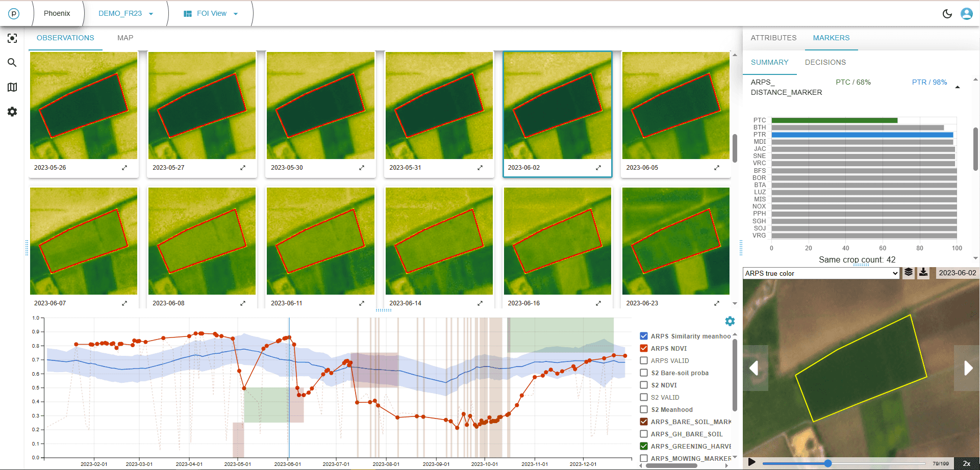This screenshot has height=470, width=980.
Task: Open the map icon in left sidebar
Action: (x=12, y=87)
